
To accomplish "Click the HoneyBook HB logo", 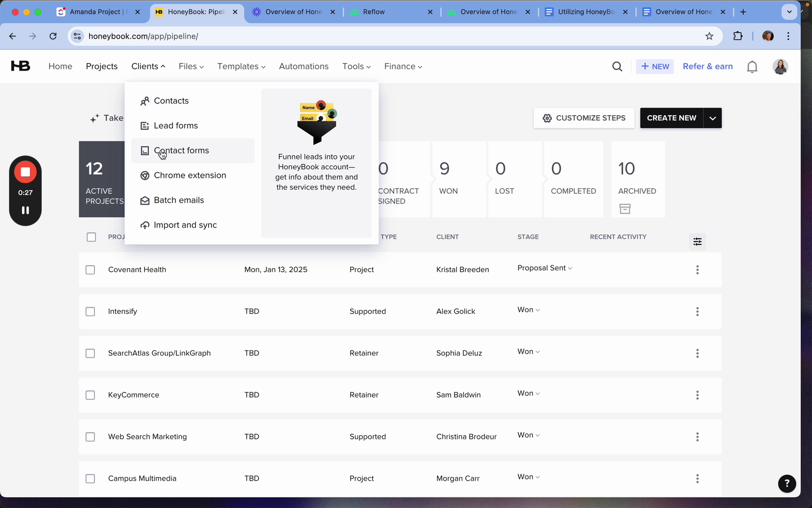I will click(x=21, y=66).
